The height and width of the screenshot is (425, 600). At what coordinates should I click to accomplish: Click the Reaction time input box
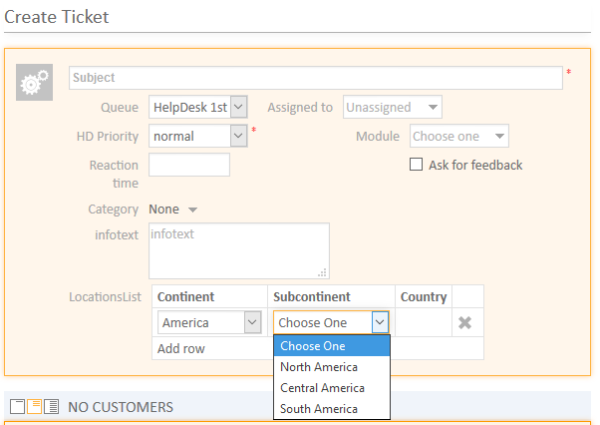(189, 165)
